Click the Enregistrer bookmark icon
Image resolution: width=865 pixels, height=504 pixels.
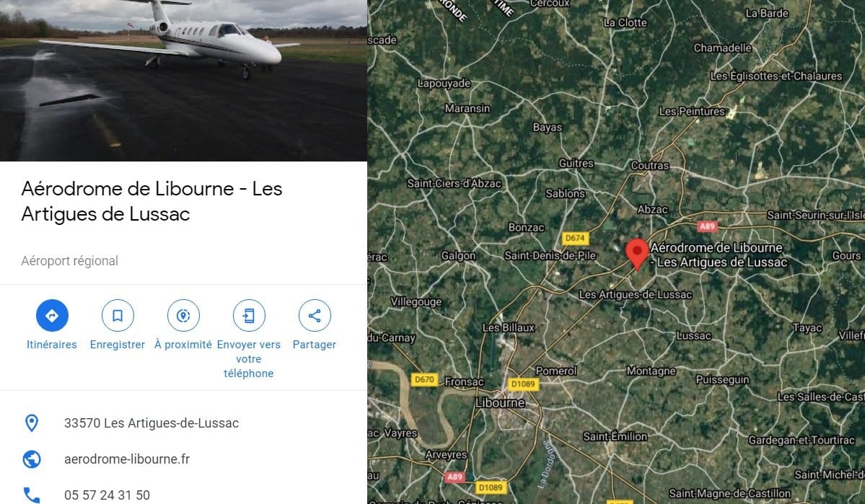[x=118, y=315]
